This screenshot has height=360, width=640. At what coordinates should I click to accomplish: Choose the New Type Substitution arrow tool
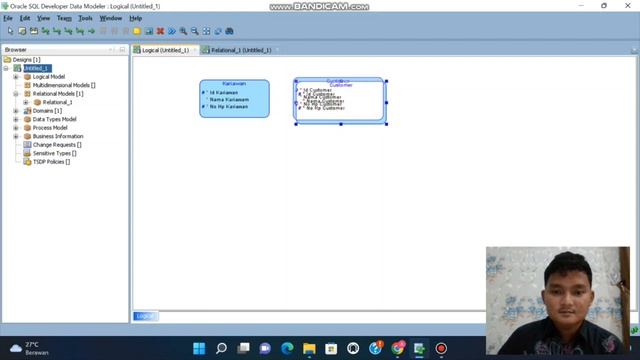pyautogui.click(x=91, y=31)
